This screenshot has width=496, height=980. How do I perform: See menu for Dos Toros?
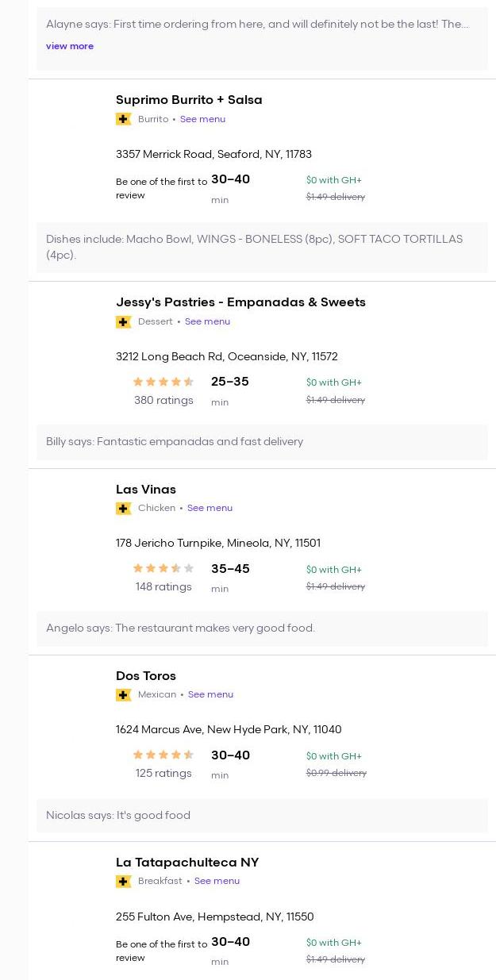coord(210,694)
